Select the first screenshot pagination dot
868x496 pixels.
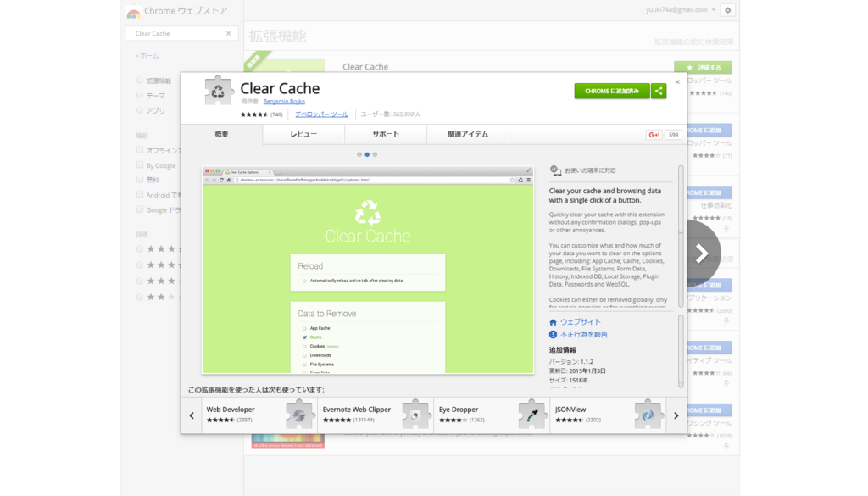[359, 154]
